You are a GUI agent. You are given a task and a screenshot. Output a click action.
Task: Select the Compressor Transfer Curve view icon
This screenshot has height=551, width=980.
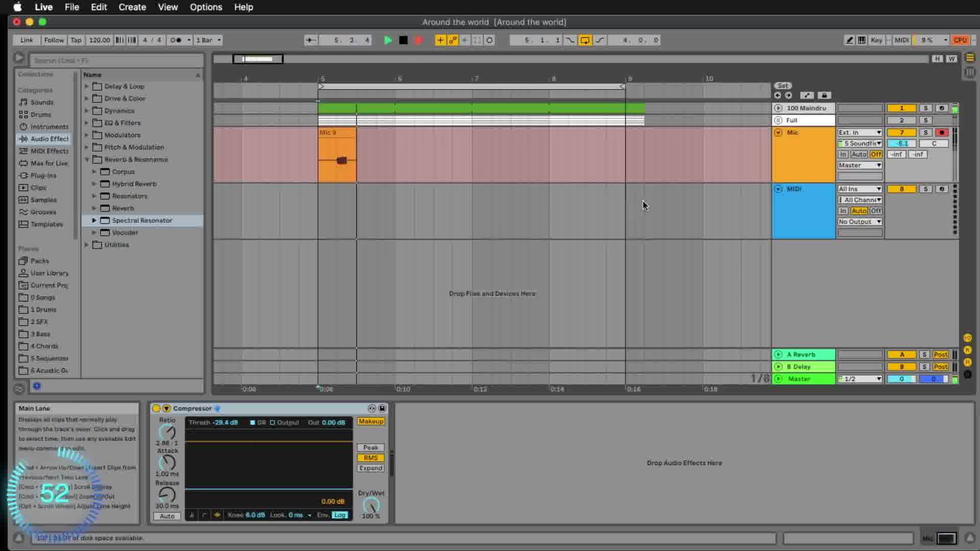coord(204,515)
